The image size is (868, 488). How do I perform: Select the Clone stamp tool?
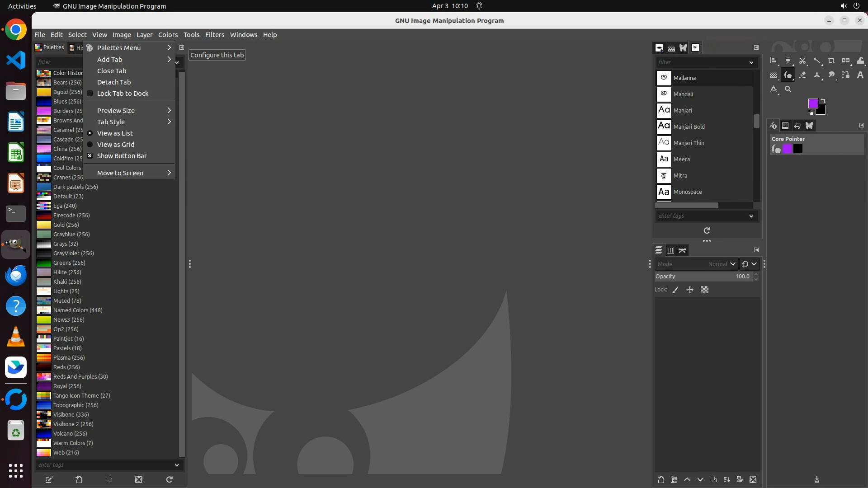point(817,75)
